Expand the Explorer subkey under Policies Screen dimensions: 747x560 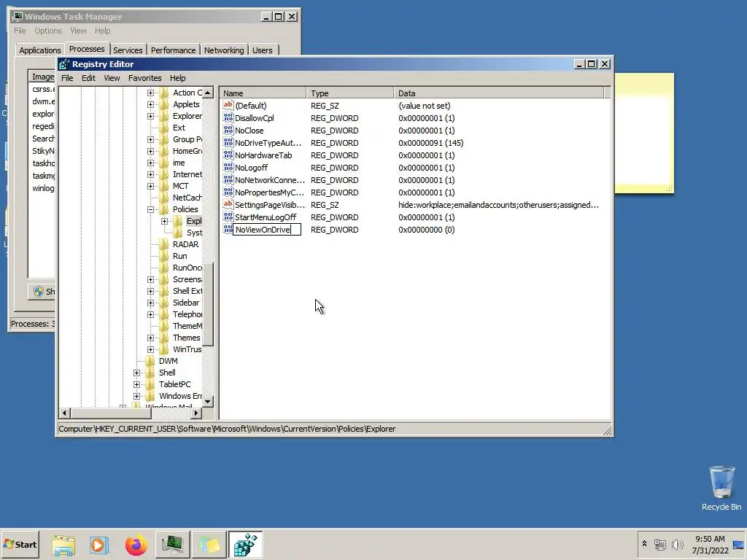[164, 221]
